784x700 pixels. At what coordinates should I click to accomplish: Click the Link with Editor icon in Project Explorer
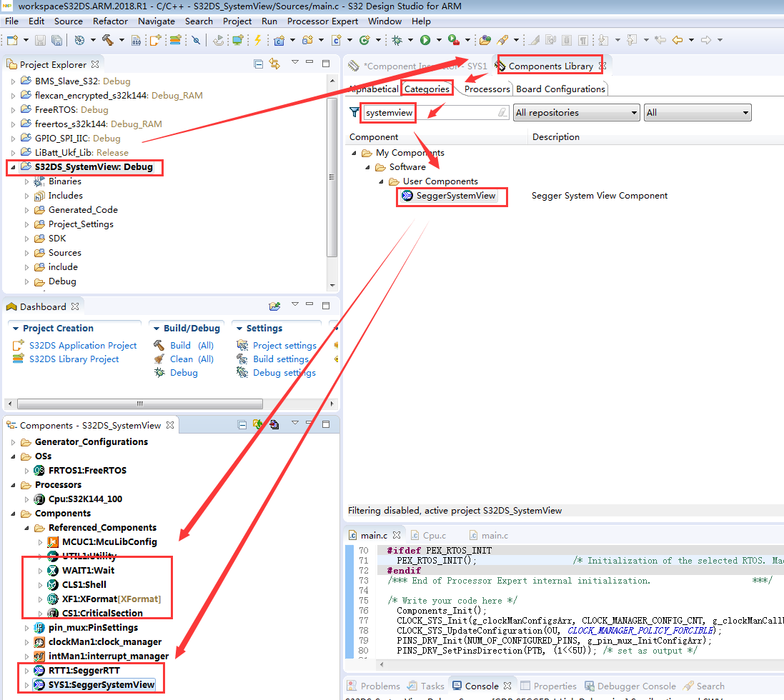(x=274, y=64)
